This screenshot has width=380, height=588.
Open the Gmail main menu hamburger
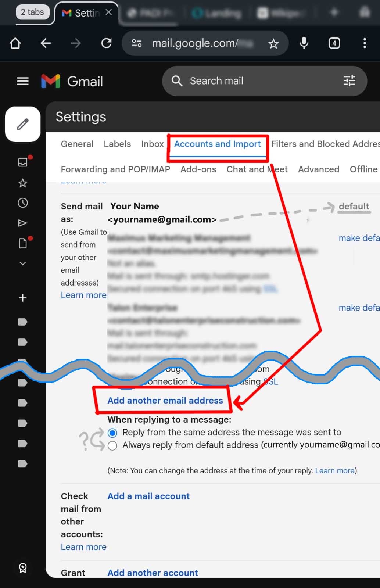pos(23,81)
